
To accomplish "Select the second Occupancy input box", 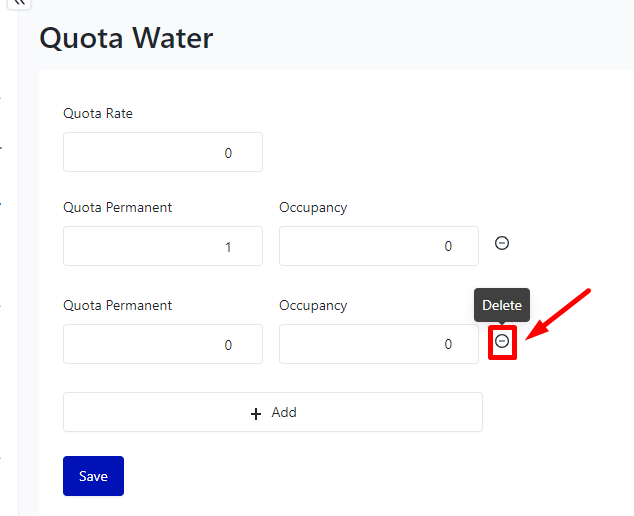I will [x=379, y=344].
